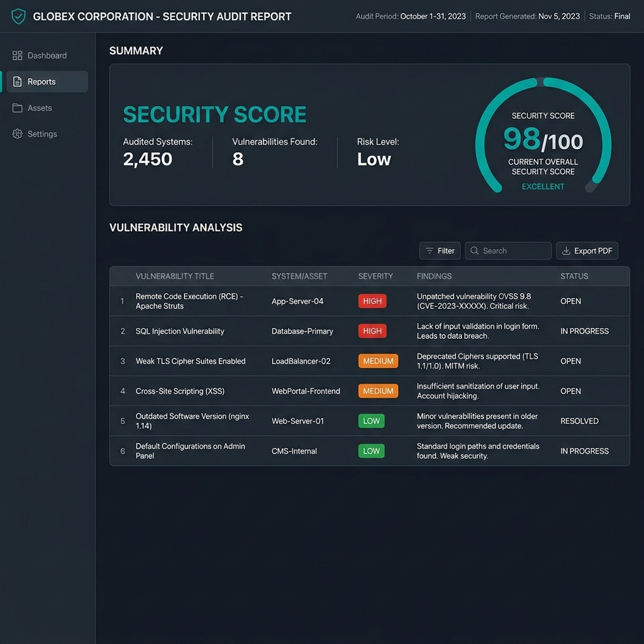Viewport: 644px width, 644px height.
Task: Click Audited Systems value 2,450
Action: coord(147,159)
